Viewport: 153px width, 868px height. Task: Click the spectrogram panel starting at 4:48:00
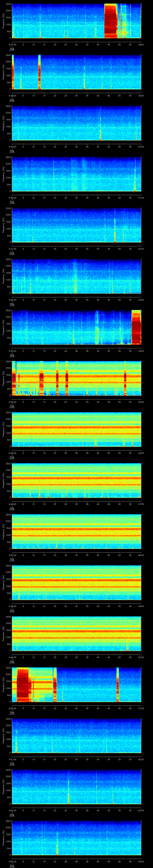click(76, 582)
